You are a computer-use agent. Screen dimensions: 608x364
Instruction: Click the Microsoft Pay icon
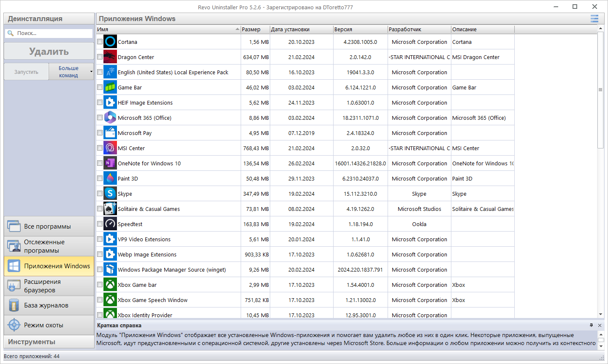(x=110, y=133)
